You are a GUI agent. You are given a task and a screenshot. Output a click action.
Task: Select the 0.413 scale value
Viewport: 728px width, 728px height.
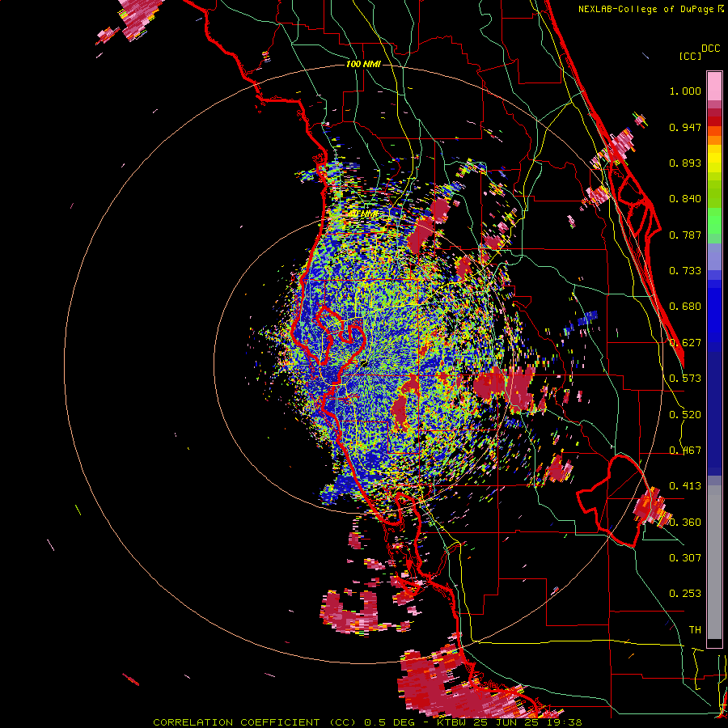pyautogui.click(x=685, y=486)
